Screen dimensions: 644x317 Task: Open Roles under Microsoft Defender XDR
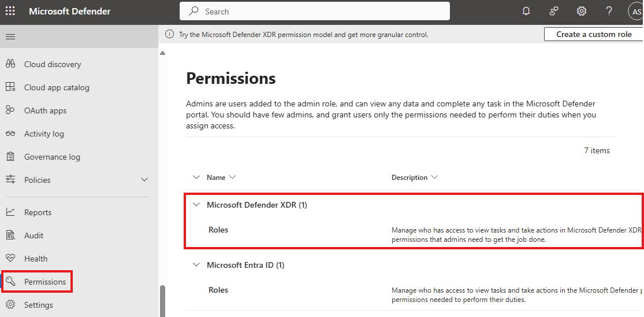point(218,230)
